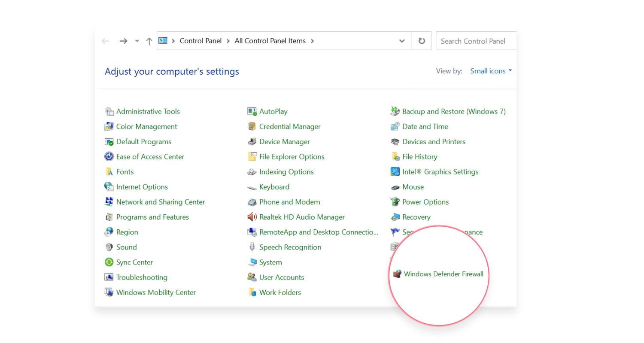
Task: Click the Administrative Tools icon
Action: (109, 111)
